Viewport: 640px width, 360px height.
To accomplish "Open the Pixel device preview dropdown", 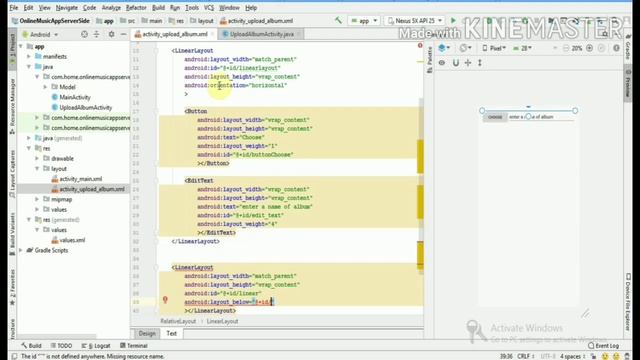I will pos(494,48).
